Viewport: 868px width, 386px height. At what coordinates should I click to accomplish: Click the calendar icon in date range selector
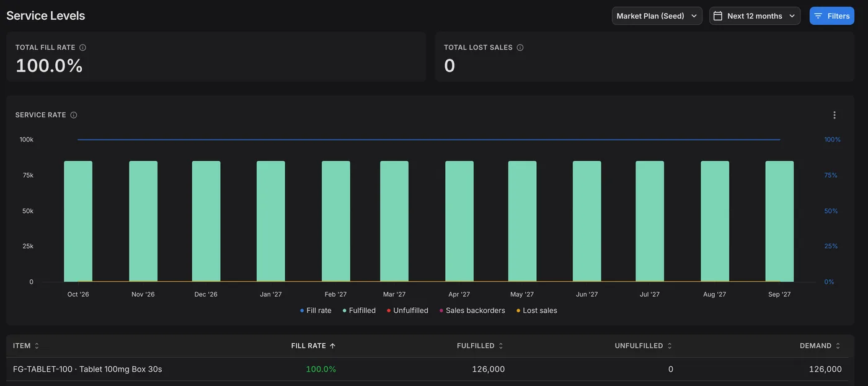click(718, 16)
